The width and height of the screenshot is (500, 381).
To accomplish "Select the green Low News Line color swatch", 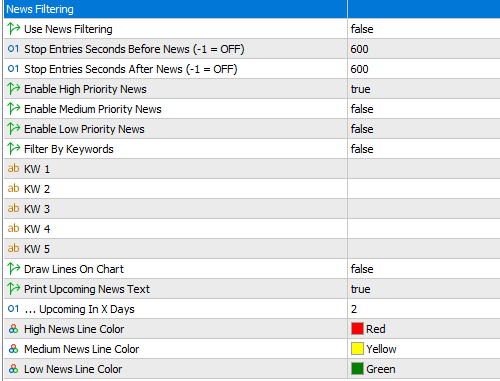I will (357, 369).
